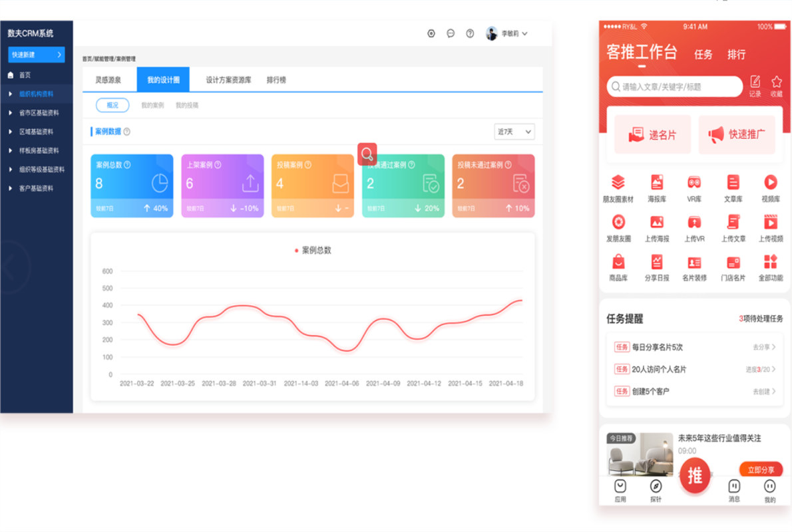Click the 收藏 star icon
Viewport: 792px width, 532px height.
(776, 82)
